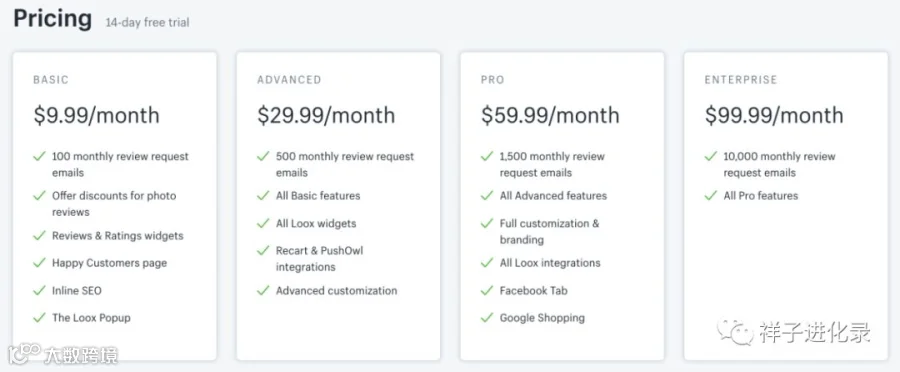Click checkmark next to All Pro features
Screen dimensions: 900x372
click(711, 196)
